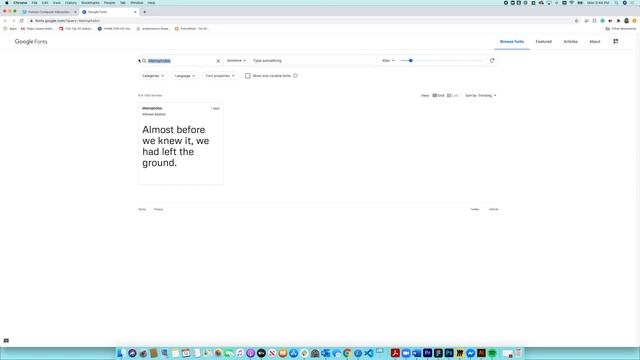Image resolution: width=640 pixels, height=360 pixels.
Task: Open a new browser tab
Action: click(144, 12)
